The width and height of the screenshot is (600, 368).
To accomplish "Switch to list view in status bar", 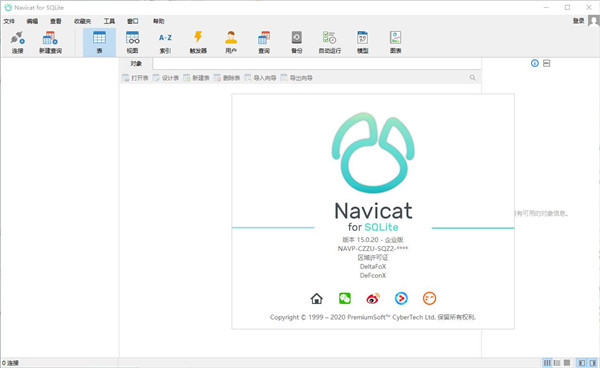I will click(547, 363).
